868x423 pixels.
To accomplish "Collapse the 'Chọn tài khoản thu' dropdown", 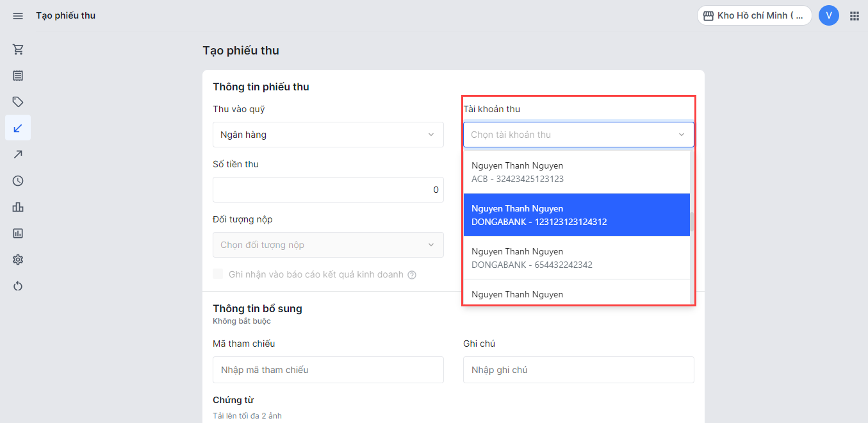I will [x=681, y=135].
